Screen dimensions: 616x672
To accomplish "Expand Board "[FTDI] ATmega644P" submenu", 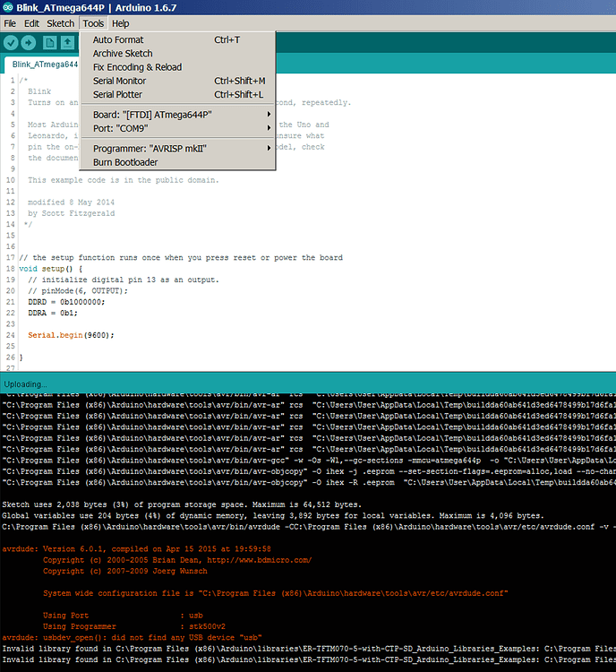I will (177, 115).
